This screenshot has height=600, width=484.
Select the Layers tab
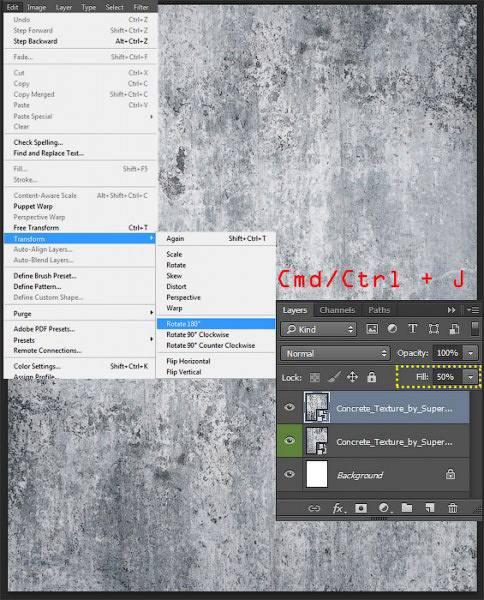click(295, 310)
